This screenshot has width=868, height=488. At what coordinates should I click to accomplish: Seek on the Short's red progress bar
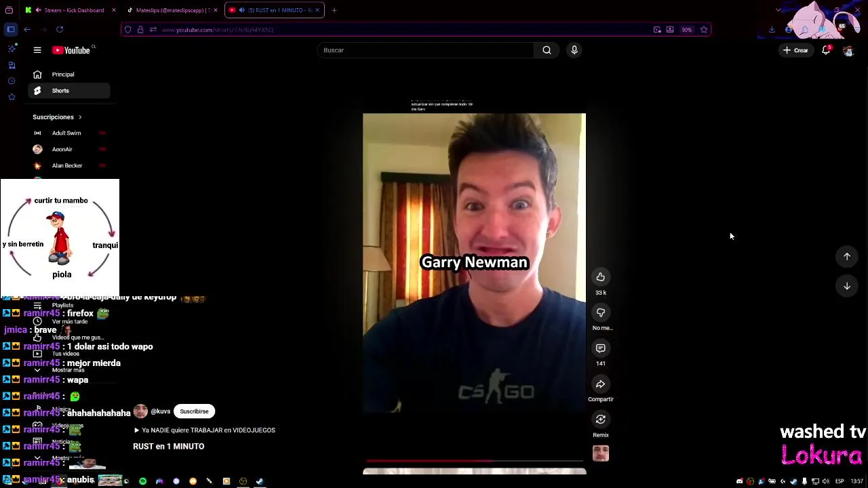(x=474, y=461)
